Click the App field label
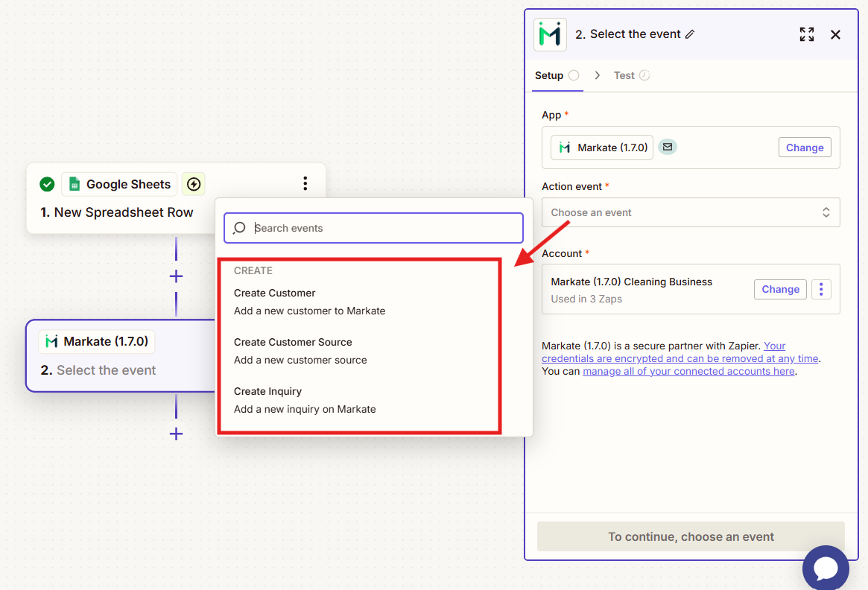The width and height of the screenshot is (868, 590). pos(551,115)
